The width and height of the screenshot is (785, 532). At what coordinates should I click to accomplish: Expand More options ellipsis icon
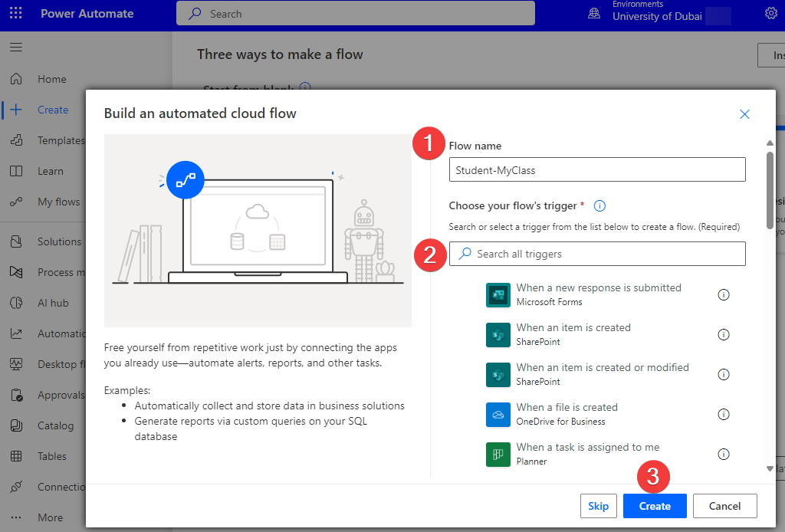[16, 517]
